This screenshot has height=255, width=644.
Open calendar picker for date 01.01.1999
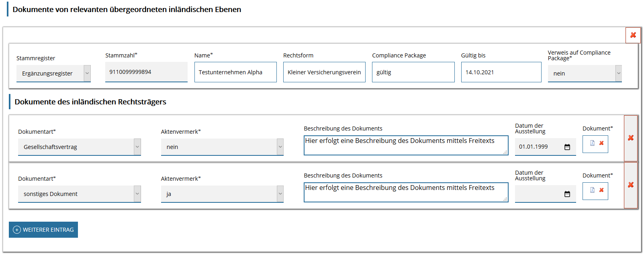coord(567,147)
